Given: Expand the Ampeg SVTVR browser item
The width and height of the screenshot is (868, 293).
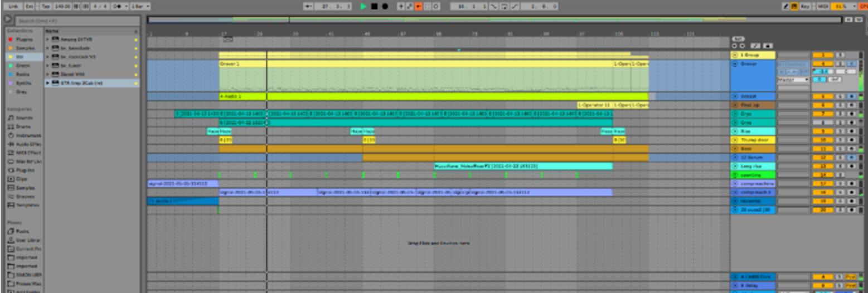Looking at the screenshot, I should pyautogui.click(x=47, y=40).
